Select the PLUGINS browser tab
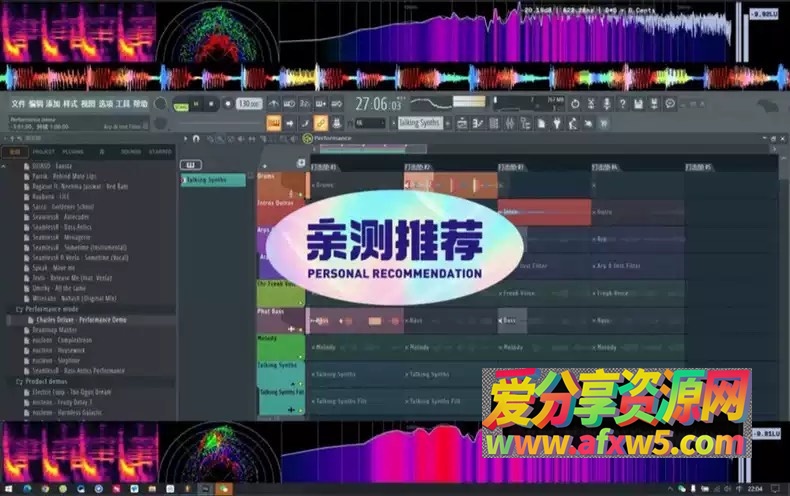The image size is (790, 496). tap(73, 152)
